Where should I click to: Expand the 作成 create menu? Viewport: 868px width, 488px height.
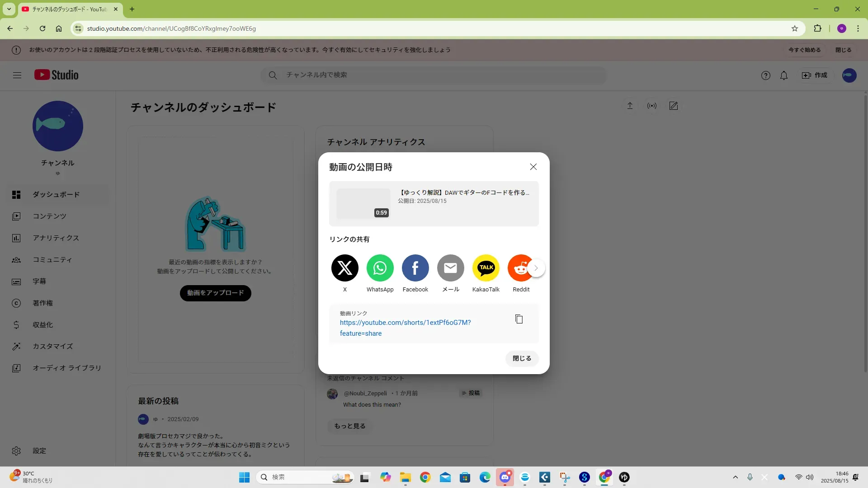click(x=815, y=75)
